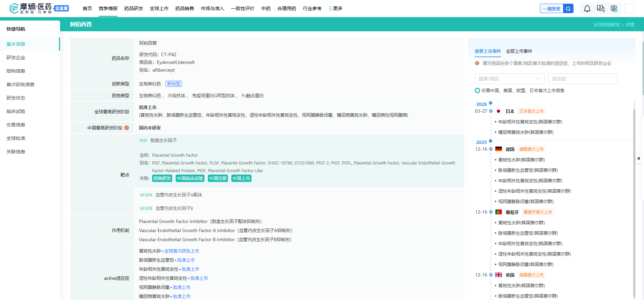The image size is (644, 300).
Task: Toggle 仅看中国、美国、欧盟、日本首次上市信息 radio
Action: 477,90
